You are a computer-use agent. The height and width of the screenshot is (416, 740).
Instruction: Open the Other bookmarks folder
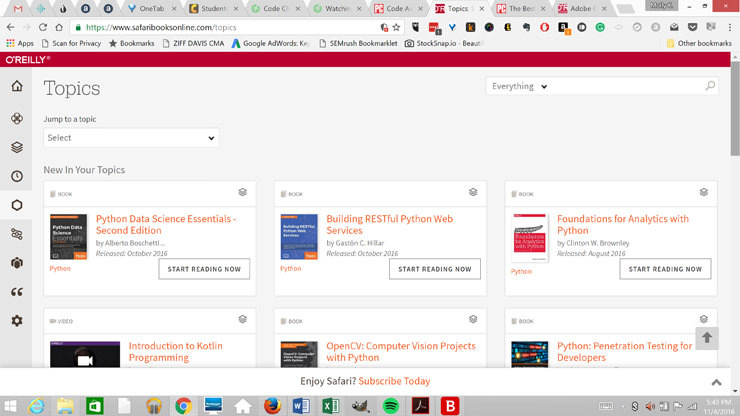pyautogui.click(x=699, y=43)
